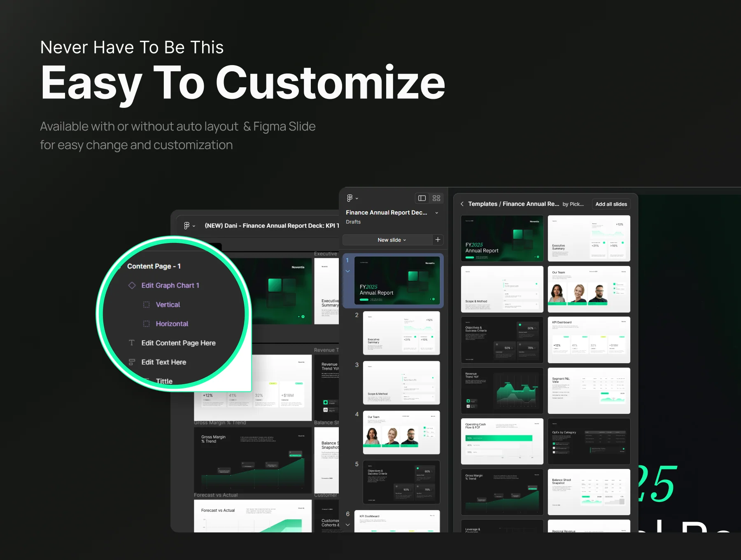This screenshot has width=741, height=560.
Task: Select the Tittle layer
Action: pyautogui.click(x=164, y=381)
